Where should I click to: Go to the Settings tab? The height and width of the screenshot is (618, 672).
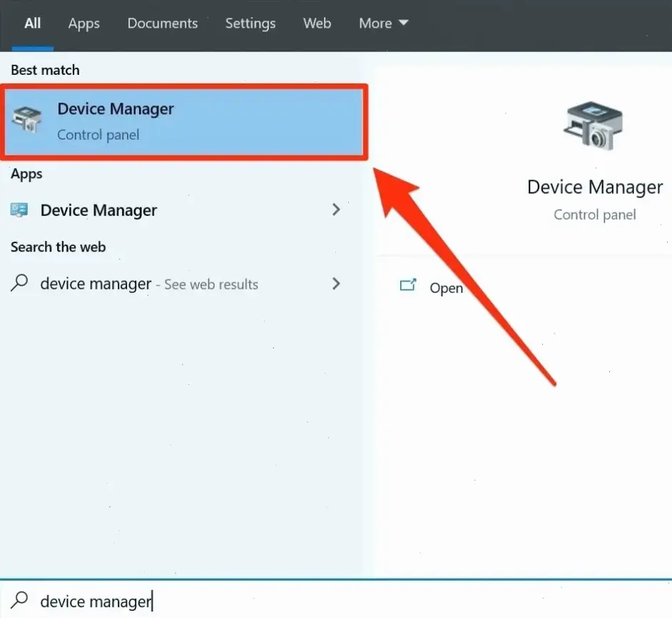click(x=250, y=24)
